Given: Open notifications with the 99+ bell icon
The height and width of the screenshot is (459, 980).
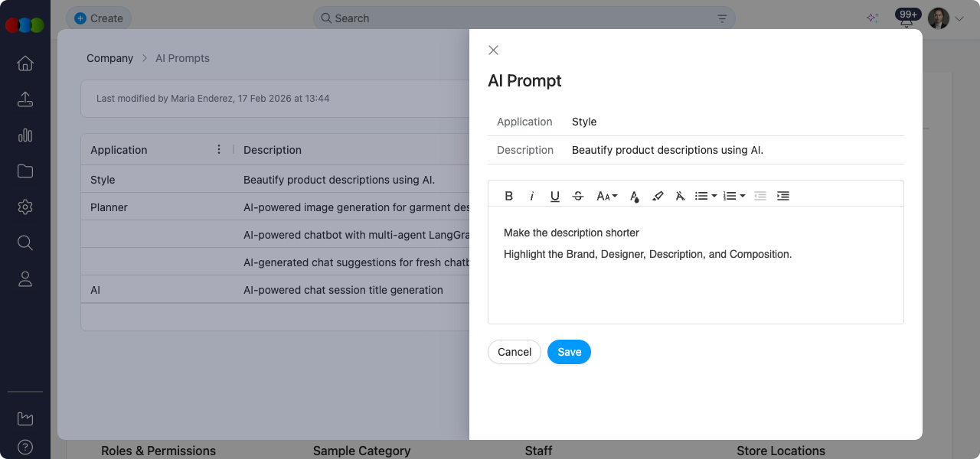Looking at the screenshot, I should point(906,18).
